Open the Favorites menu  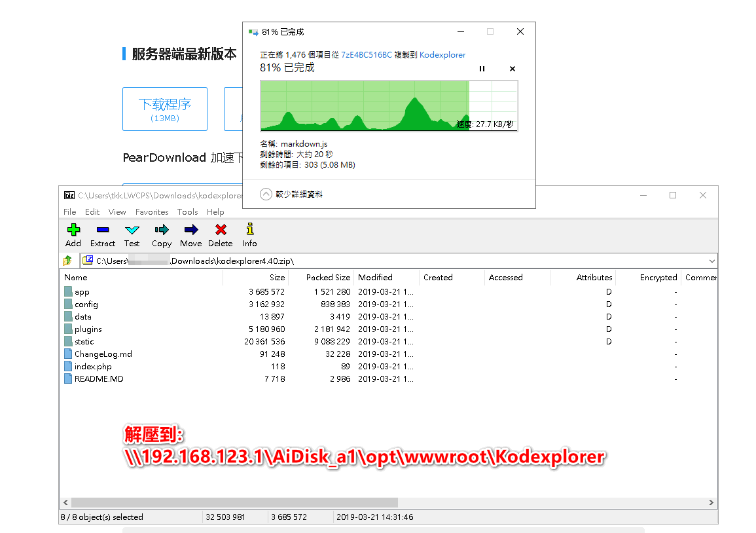tap(152, 211)
